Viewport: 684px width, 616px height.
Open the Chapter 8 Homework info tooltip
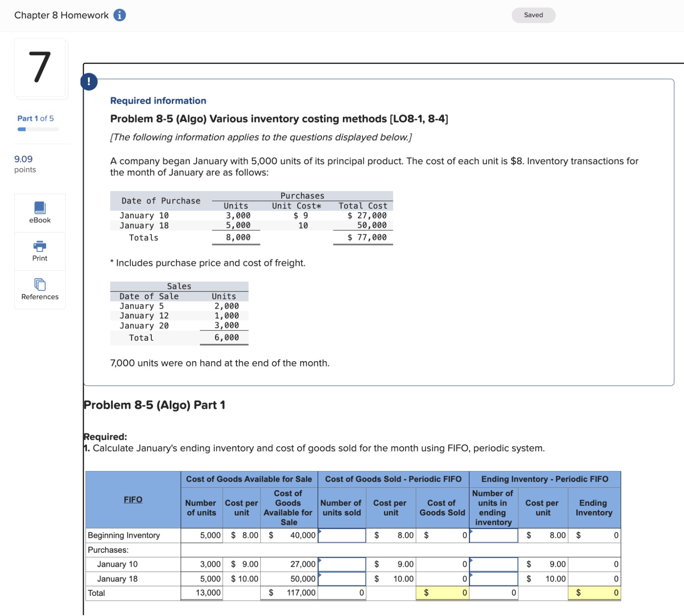tap(120, 14)
